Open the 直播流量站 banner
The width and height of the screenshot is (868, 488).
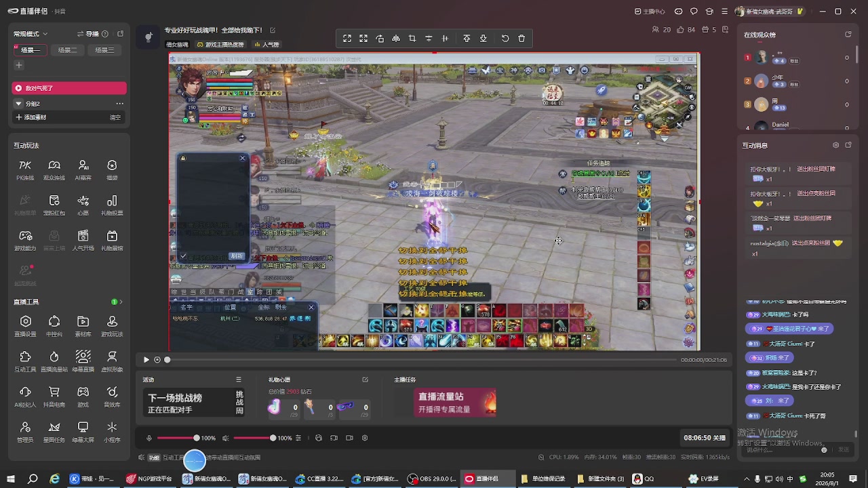pos(455,402)
